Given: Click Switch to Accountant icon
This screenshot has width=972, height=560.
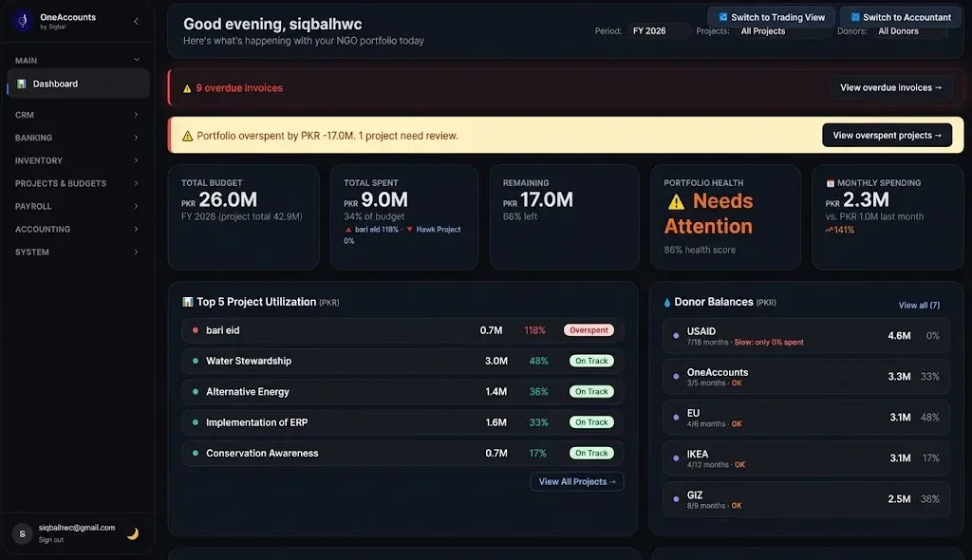Looking at the screenshot, I should pyautogui.click(x=855, y=17).
